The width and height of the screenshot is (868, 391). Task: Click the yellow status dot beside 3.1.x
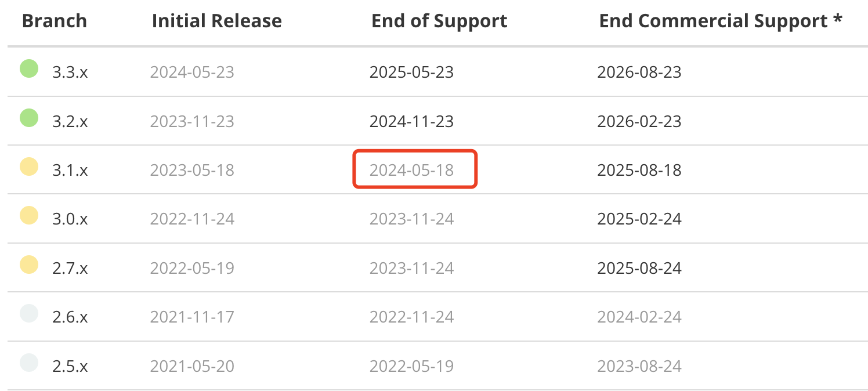(x=29, y=167)
